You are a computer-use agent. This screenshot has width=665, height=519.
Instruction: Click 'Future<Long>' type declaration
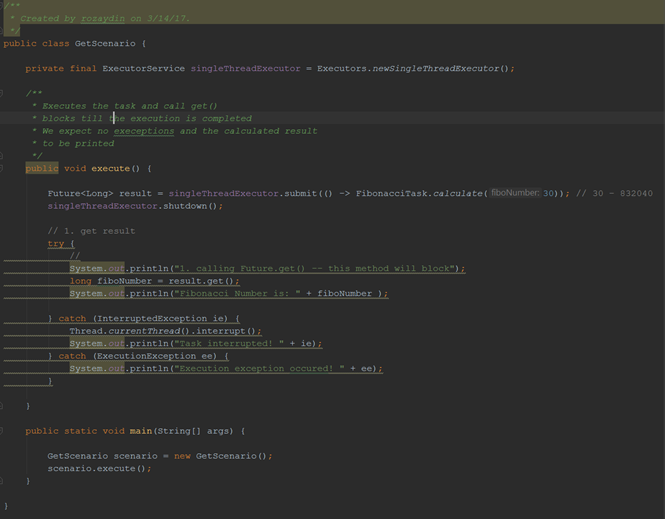81,193
